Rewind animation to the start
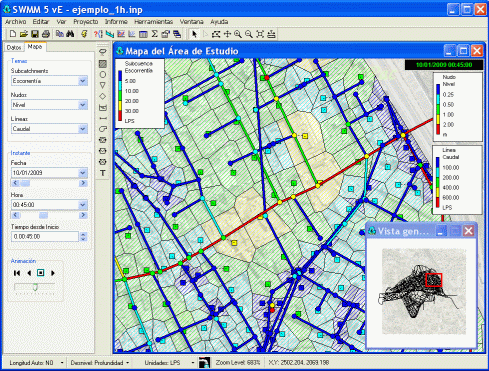Image resolution: width=489 pixels, height=371 pixels. pyautogui.click(x=17, y=273)
